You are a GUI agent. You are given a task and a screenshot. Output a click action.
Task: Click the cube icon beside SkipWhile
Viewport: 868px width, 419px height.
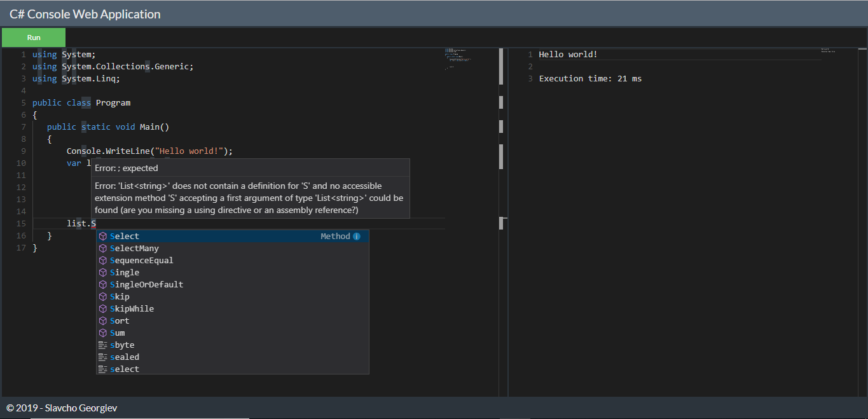pos(103,309)
